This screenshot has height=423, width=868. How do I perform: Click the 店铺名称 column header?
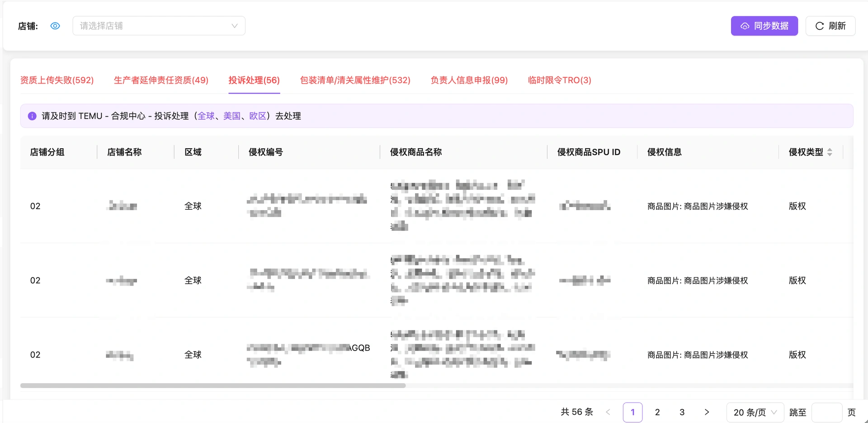(x=136, y=152)
